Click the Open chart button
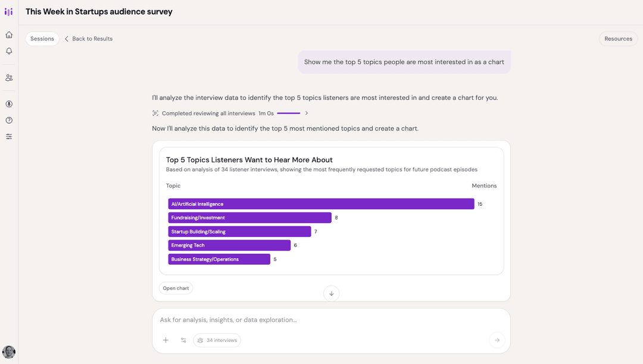Viewport: 643px width, 364px height. 176,288
